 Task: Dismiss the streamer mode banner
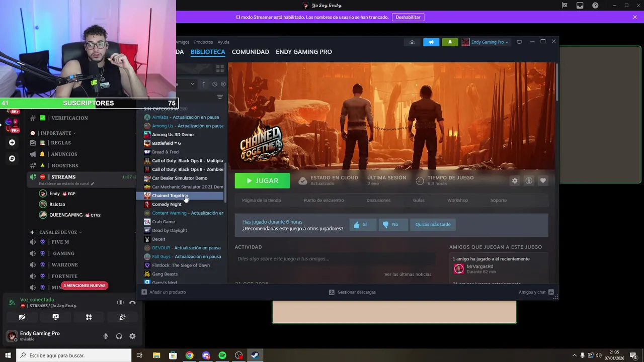click(x=635, y=17)
